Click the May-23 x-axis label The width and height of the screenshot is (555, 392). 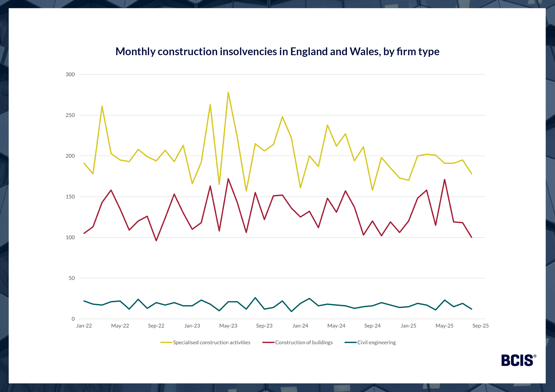[x=228, y=326]
